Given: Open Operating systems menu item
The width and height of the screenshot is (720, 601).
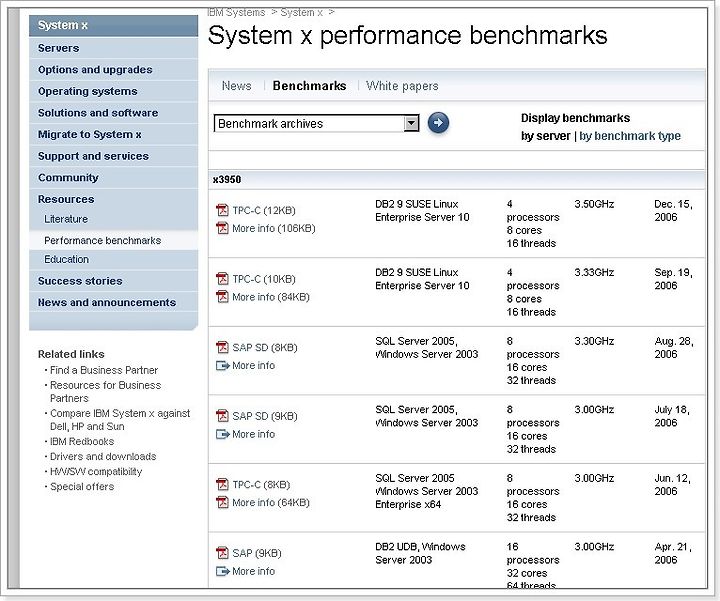Looking at the screenshot, I should pos(113,91).
